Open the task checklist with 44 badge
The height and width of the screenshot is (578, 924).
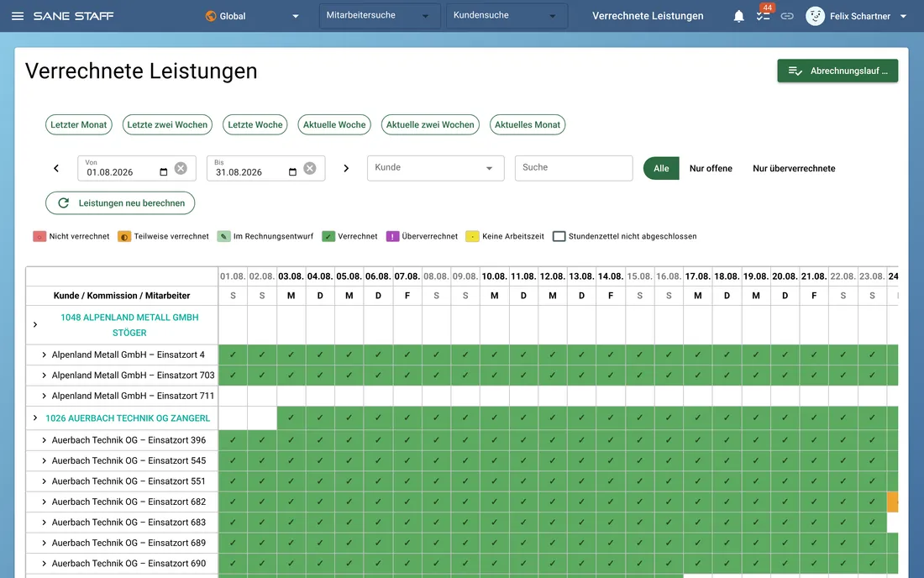(763, 15)
